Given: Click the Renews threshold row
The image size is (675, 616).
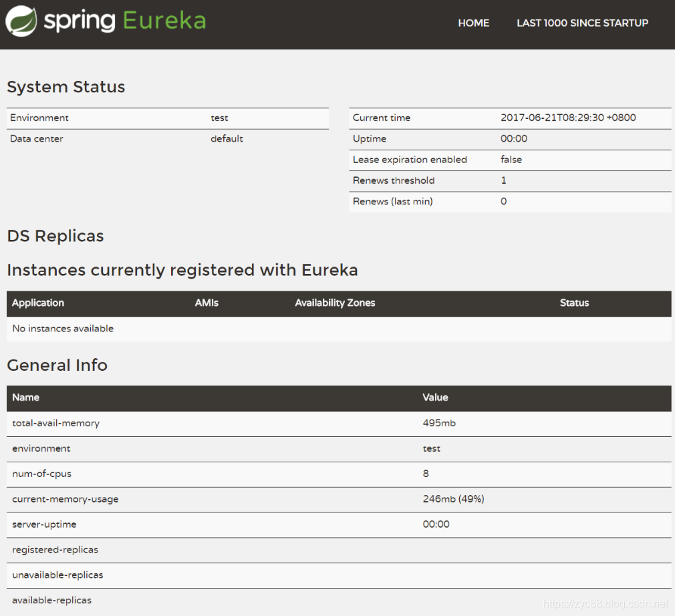Looking at the screenshot, I should (x=394, y=180).
